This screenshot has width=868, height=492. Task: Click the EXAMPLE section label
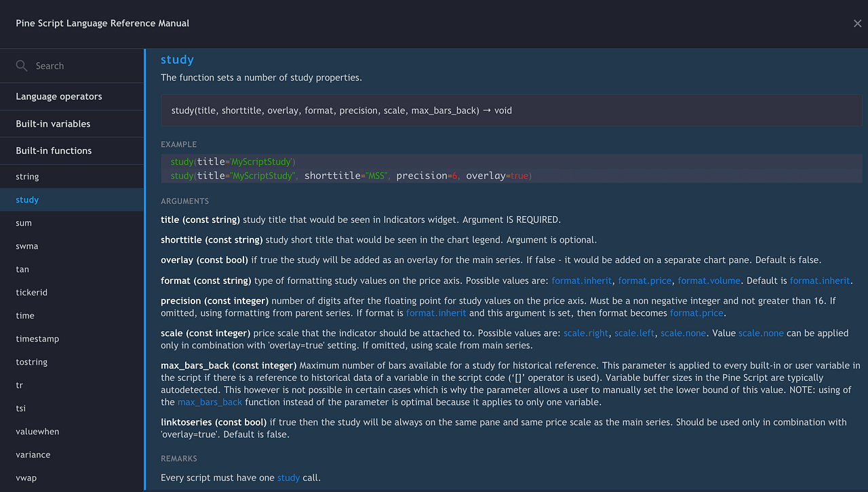(x=179, y=144)
